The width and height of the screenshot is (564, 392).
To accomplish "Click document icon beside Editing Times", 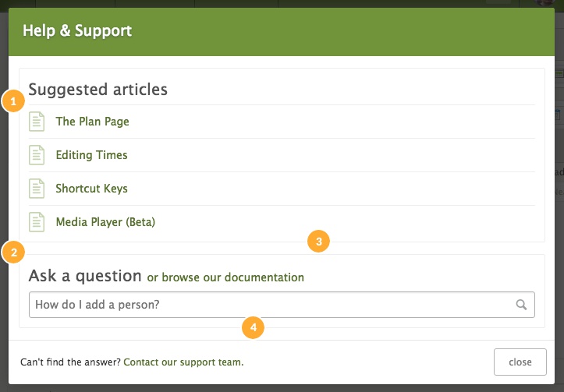I will click(37, 155).
